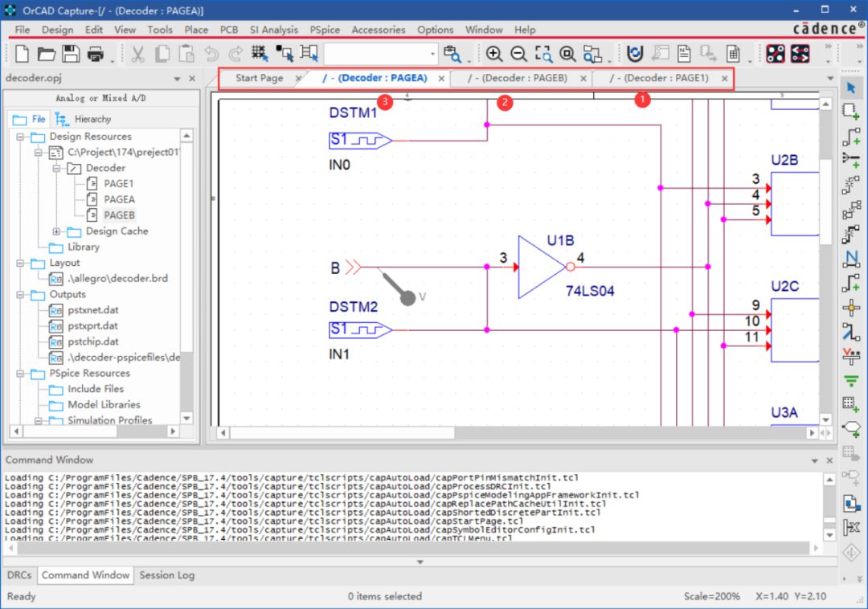868x609 pixels.
Task: Collapse the PSpice Resources folder
Action: tap(20, 374)
